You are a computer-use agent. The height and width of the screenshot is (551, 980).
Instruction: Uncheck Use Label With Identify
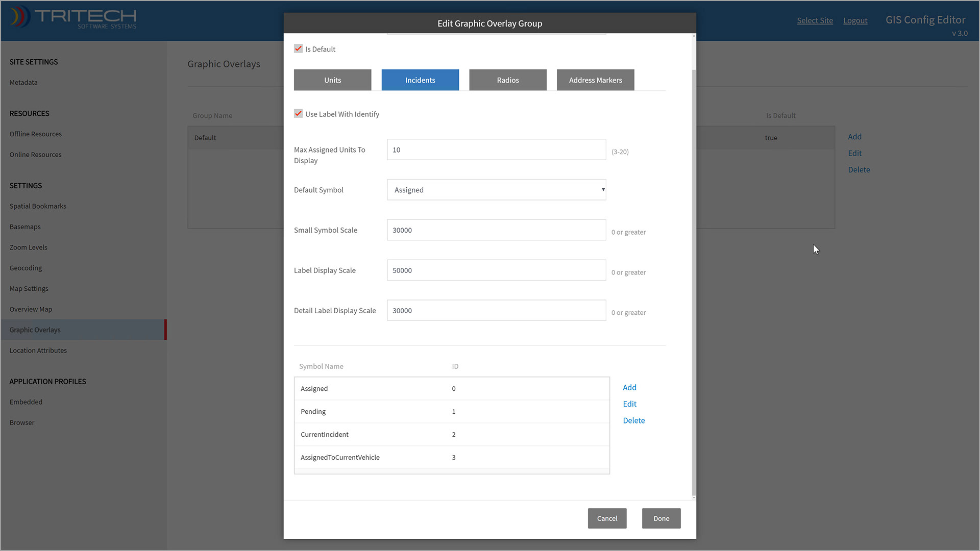pos(299,114)
